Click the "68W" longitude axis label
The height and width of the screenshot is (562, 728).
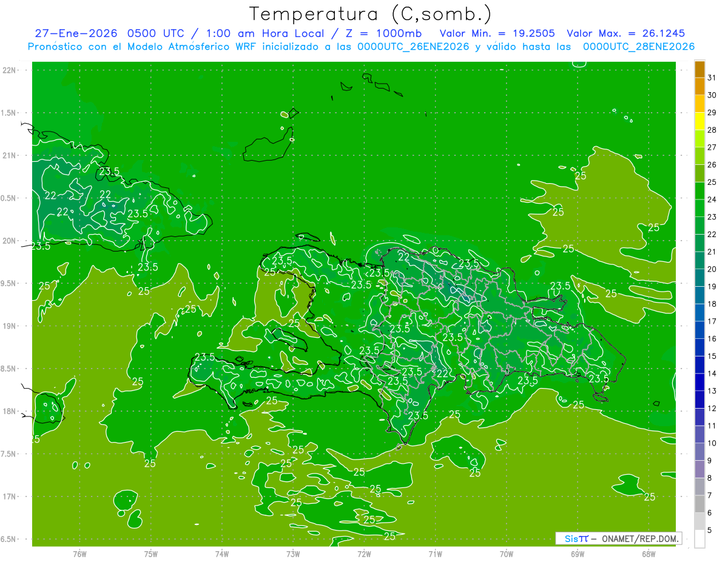tap(649, 554)
